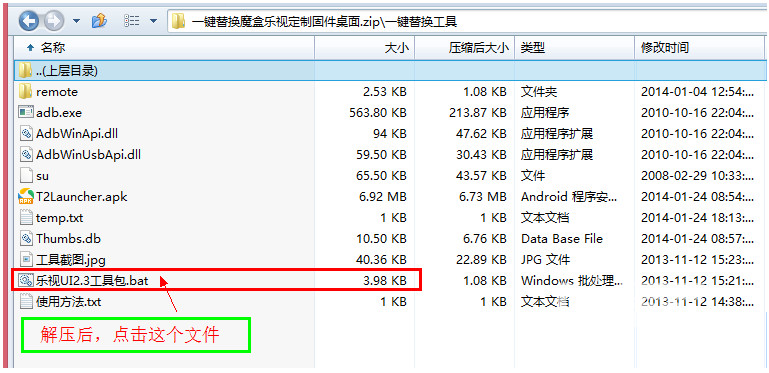Click the folder icon in address bar

click(x=179, y=22)
